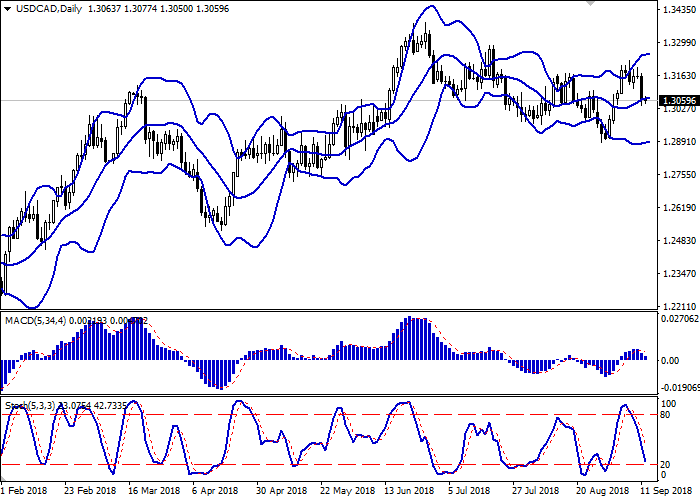The width and height of the screenshot is (700, 500).
Task: Select the 6 Feb 2018 date label
Action: pyautogui.click(x=24, y=491)
